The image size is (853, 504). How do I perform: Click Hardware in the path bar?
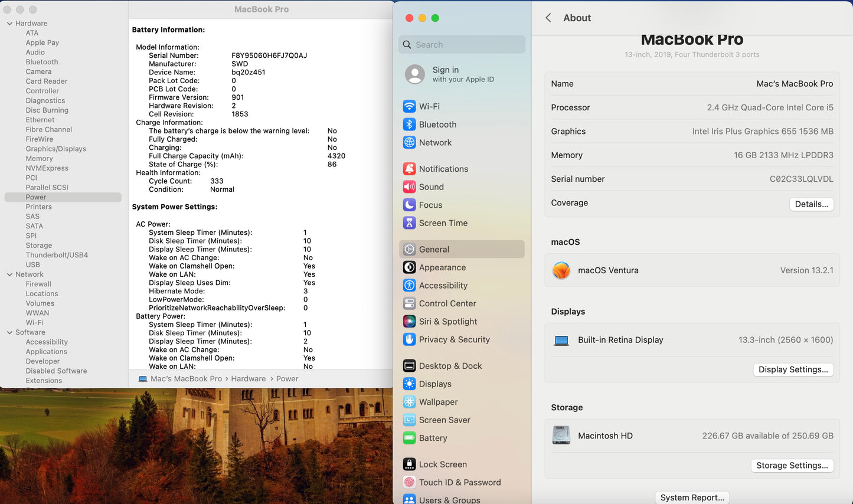(249, 379)
